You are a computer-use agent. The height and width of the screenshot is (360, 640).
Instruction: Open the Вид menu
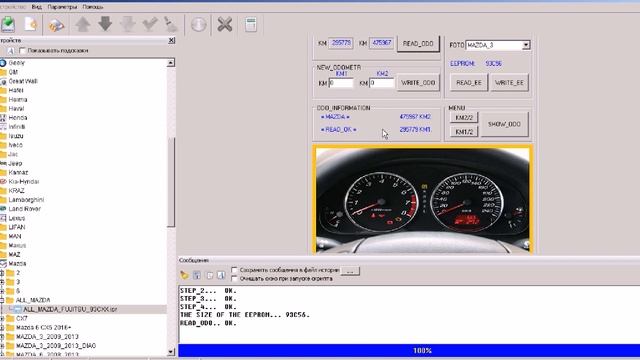click(x=36, y=7)
